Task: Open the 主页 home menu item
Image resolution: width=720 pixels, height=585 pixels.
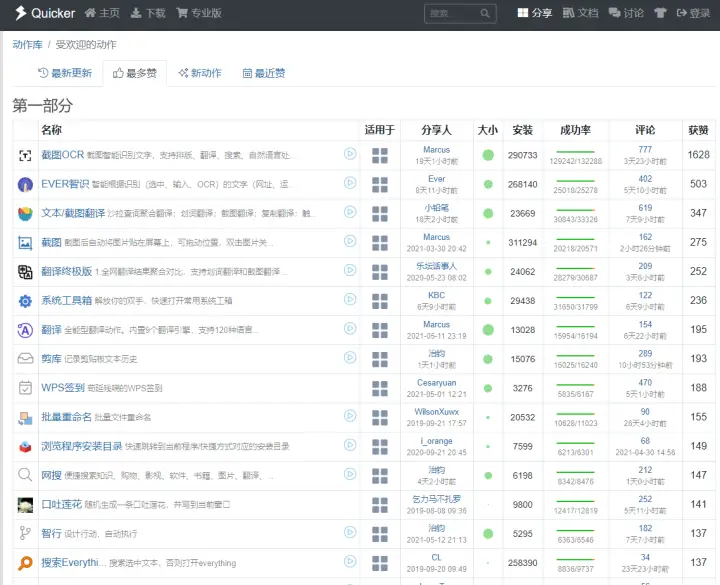Action: coord(102,13)
